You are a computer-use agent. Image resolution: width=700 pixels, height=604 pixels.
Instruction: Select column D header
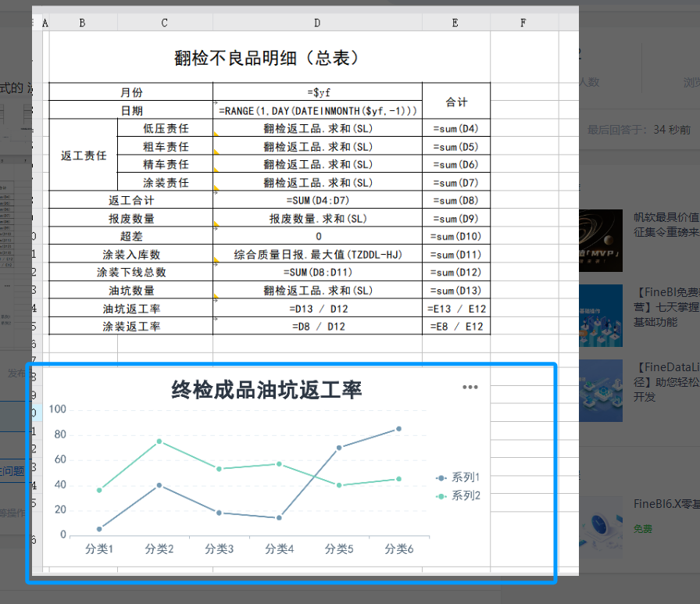point(317,23)
